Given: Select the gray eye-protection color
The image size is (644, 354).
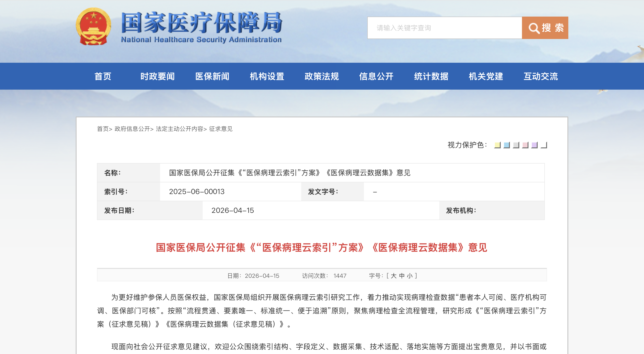Looking at the screenshot, I should (516, 145).
